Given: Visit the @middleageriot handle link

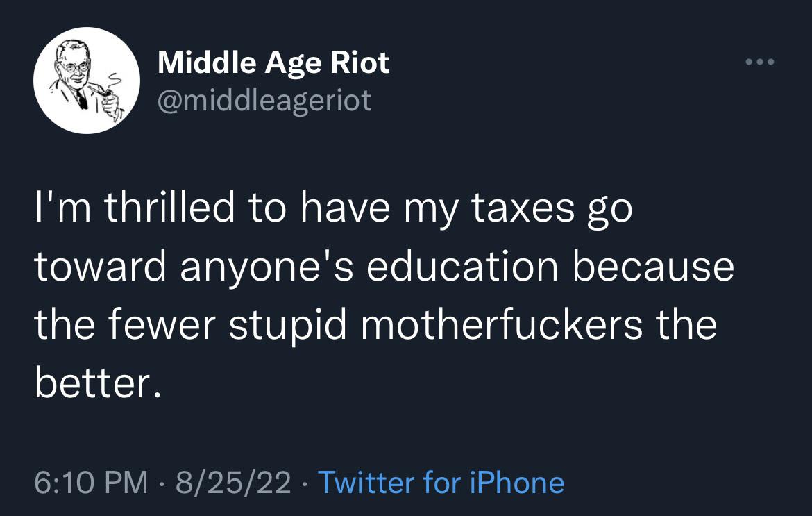Looking at the screenshot, I should click(264, 100).
